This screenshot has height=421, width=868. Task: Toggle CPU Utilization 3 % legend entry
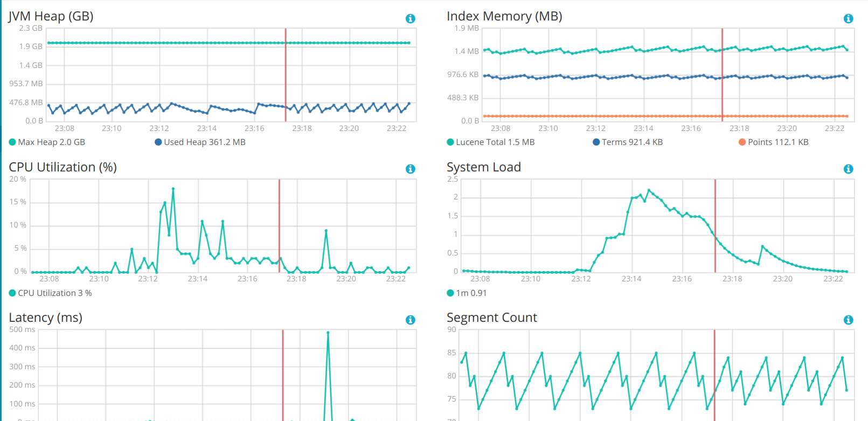coord(51,293)
